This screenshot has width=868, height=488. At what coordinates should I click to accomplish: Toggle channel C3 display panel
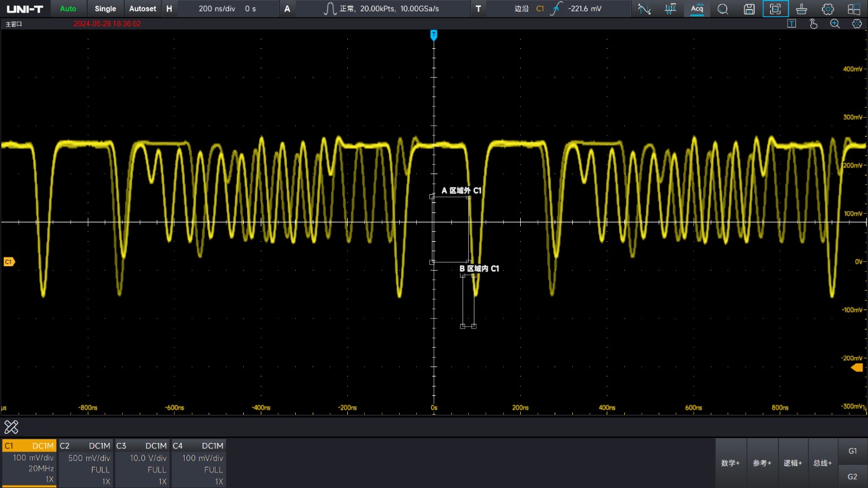pos(142,462)
